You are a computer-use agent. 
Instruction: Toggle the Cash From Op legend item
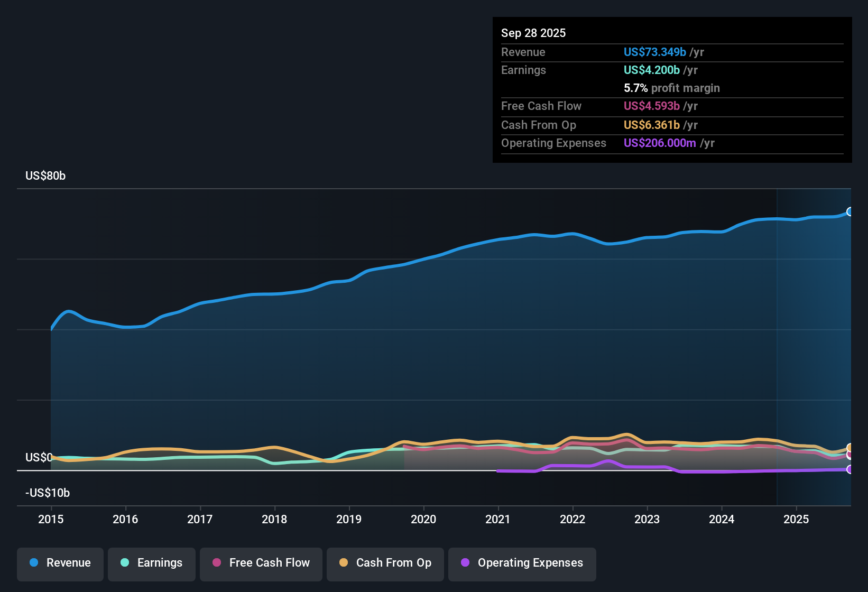coord(385,564)
